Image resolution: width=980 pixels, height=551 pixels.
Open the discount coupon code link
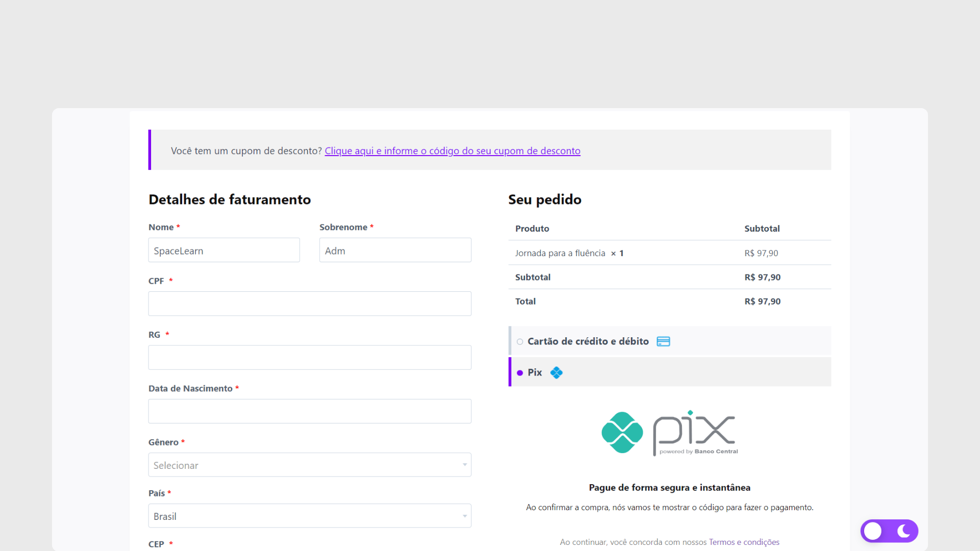point(452,151)
